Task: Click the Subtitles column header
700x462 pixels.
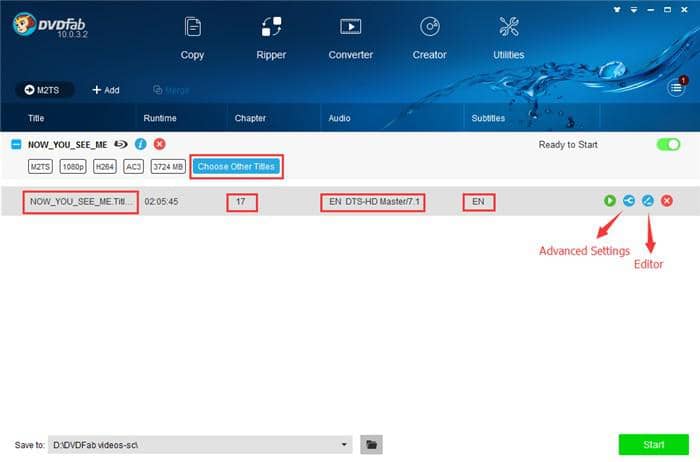Action: [x=488, y=118]
